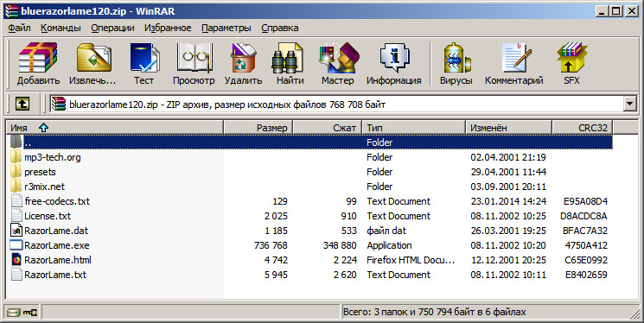This screenshot has width=644, height=323.
Task: Open the Избранное menu
Action: click(168, 28)
